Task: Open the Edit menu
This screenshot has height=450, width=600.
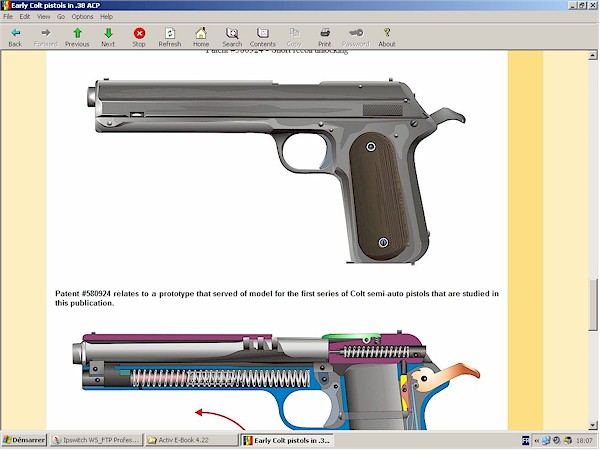Action: point(25,16)
